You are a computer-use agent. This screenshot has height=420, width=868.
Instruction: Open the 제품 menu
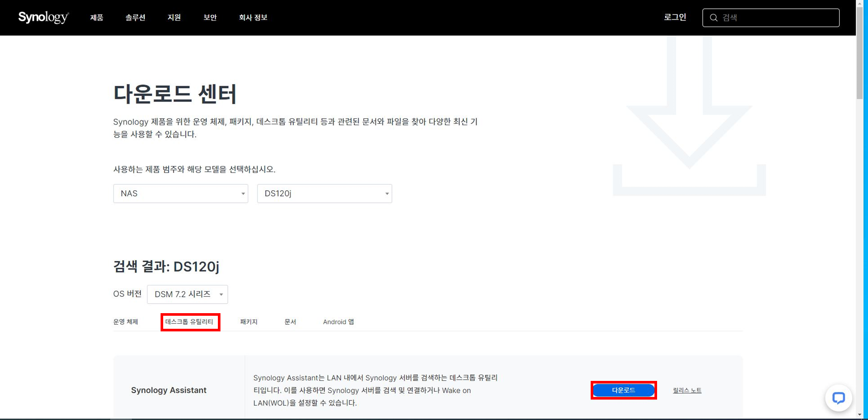coord(97,17)
